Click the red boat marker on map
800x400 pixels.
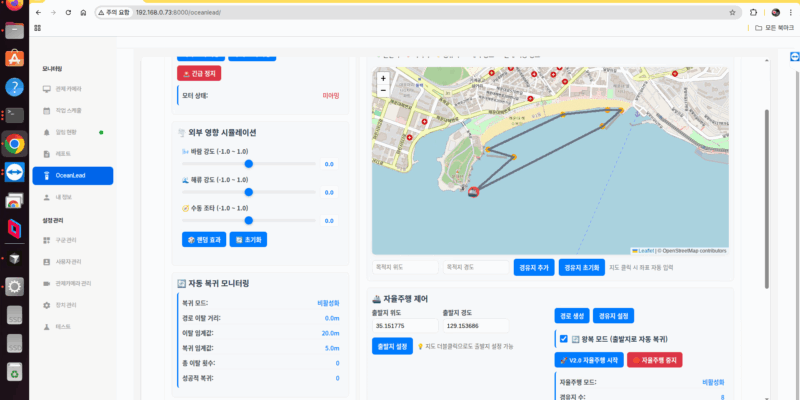[x=472, y=193]
